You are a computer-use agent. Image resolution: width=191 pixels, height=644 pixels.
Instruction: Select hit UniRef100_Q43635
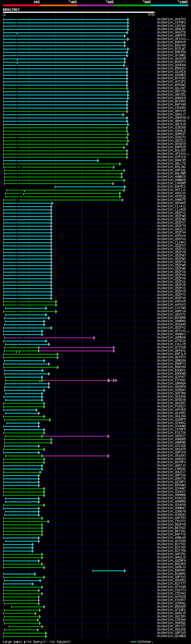(171, 58)
